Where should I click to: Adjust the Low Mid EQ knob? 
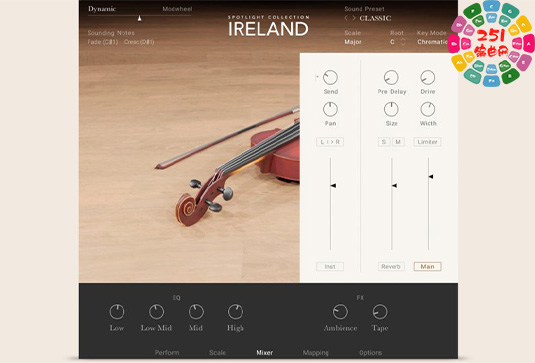pos(156,312)
